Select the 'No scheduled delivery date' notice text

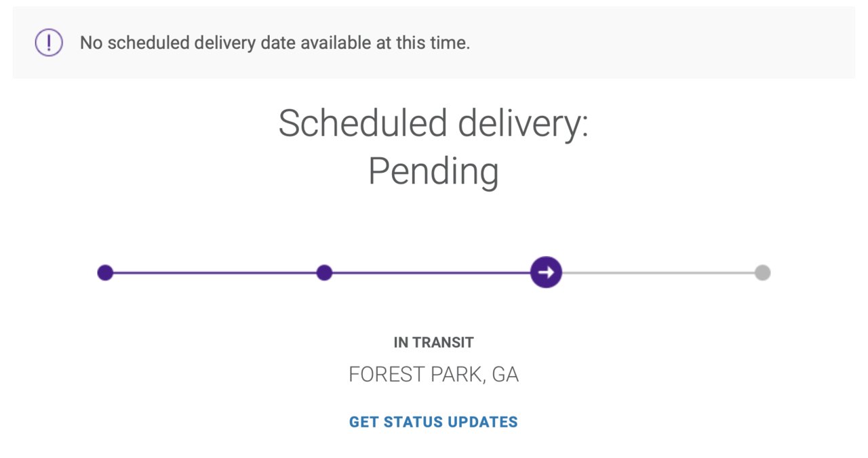pyautogui.click(x=275, y=43)
